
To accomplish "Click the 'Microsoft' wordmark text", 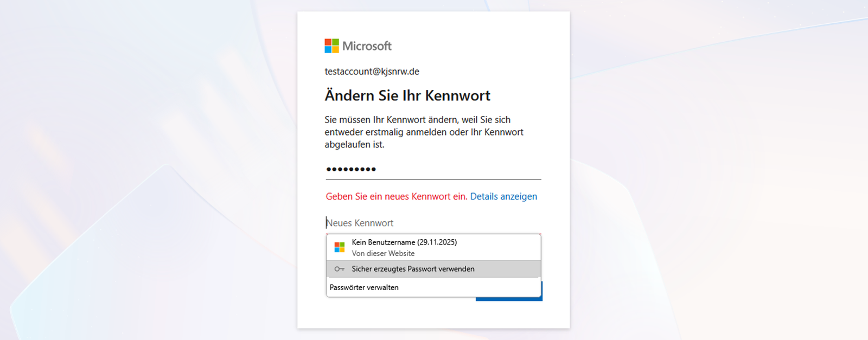I will 367,46.
